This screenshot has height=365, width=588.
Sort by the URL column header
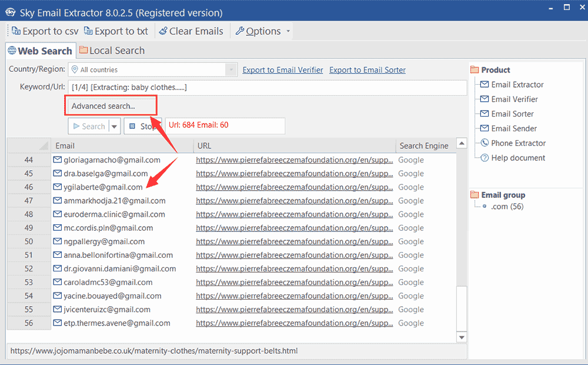pos(295,145)
